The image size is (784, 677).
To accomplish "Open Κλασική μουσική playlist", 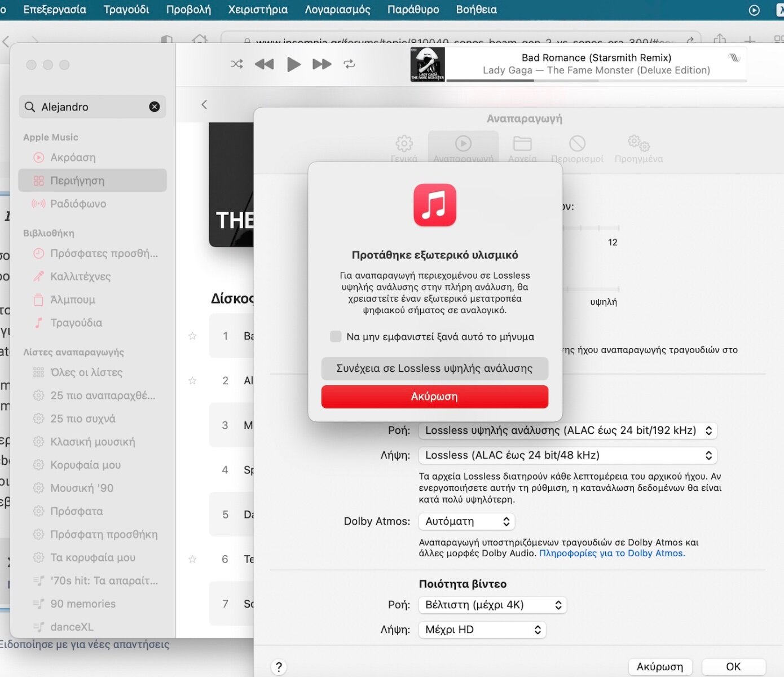I will 93,442.
